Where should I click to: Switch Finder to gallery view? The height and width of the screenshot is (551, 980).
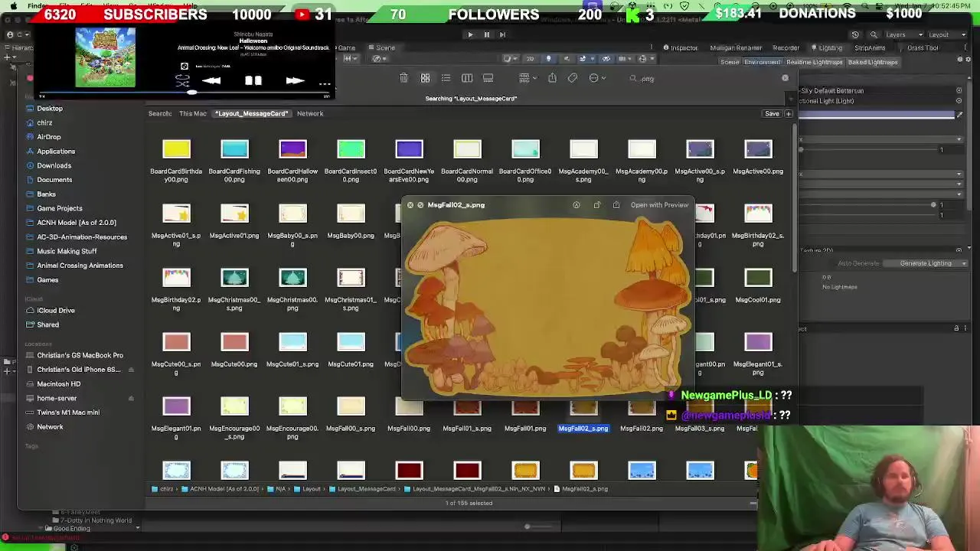[x=488, y=78]
